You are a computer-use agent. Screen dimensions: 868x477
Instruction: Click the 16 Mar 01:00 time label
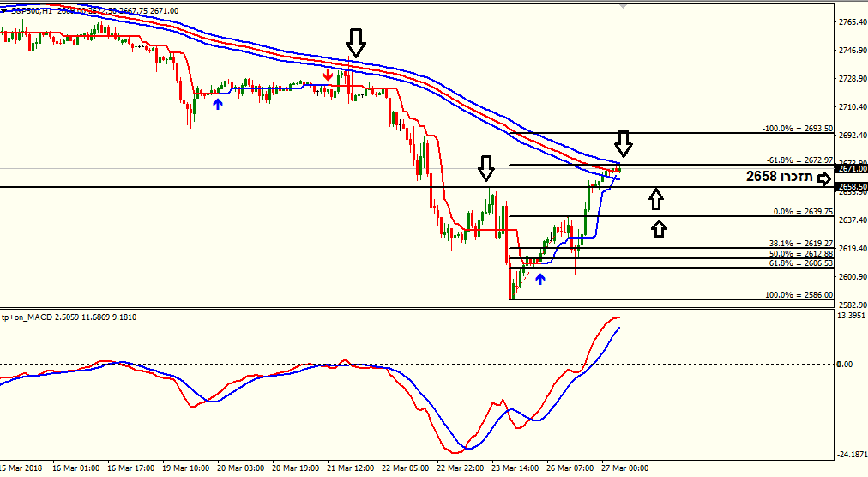pos(75,468)
